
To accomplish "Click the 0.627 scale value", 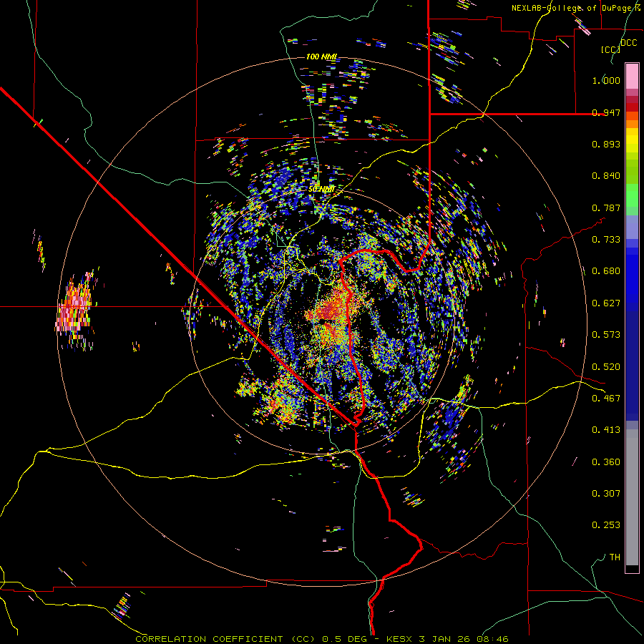I will 606,303.
